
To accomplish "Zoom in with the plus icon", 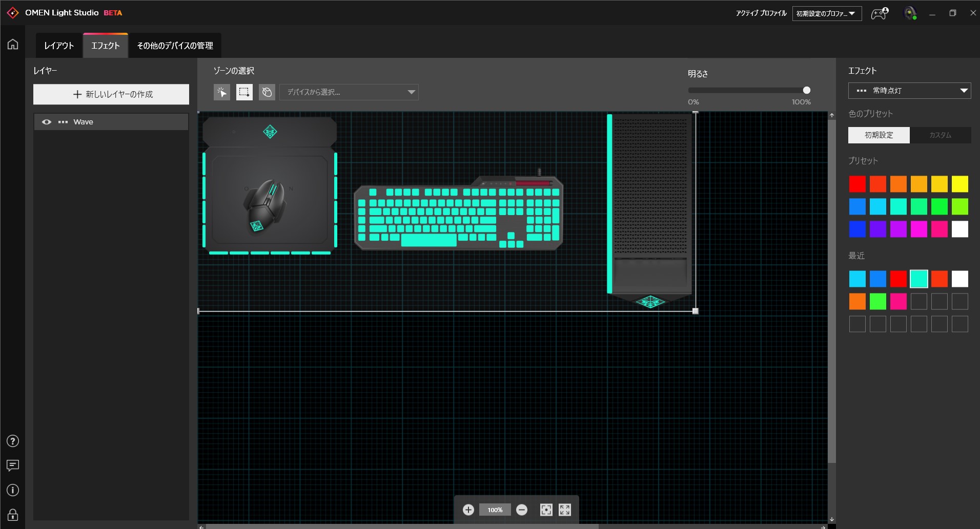I will (468, 510).
